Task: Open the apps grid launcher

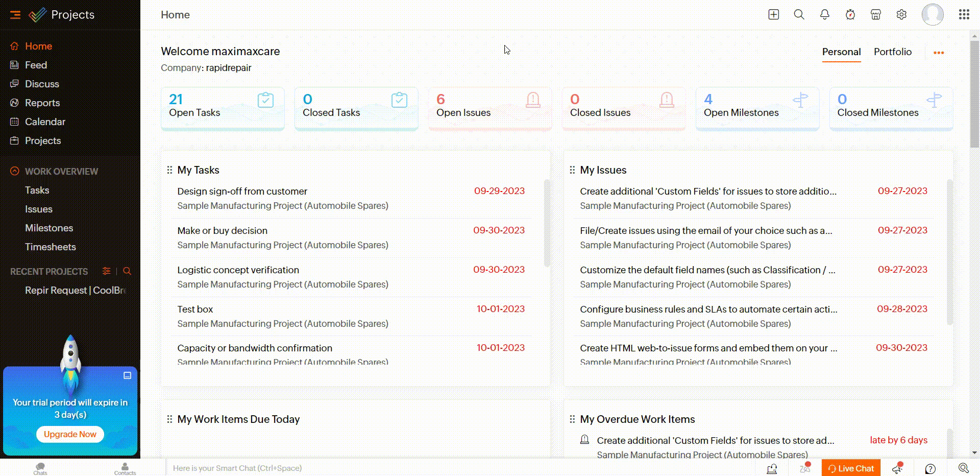Action: click(964, 15)
